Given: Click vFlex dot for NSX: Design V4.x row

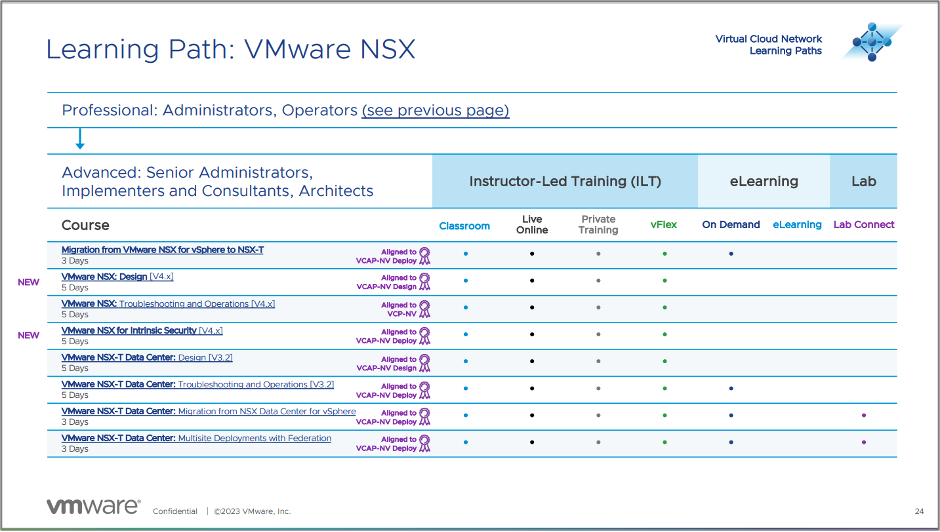Looking at the screenshot, I should pyautogui.click(x=665, y=281).
